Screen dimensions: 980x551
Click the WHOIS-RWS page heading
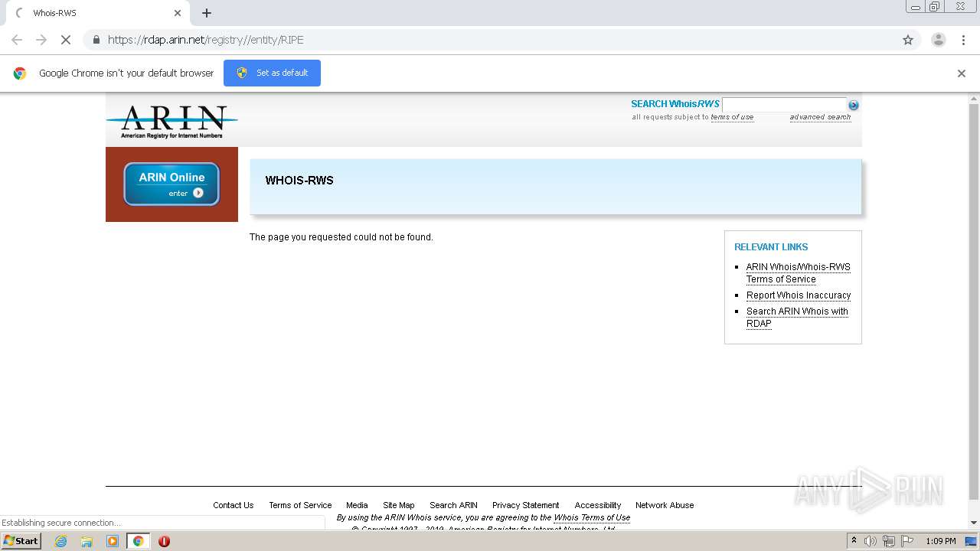(x=299, y=181)
